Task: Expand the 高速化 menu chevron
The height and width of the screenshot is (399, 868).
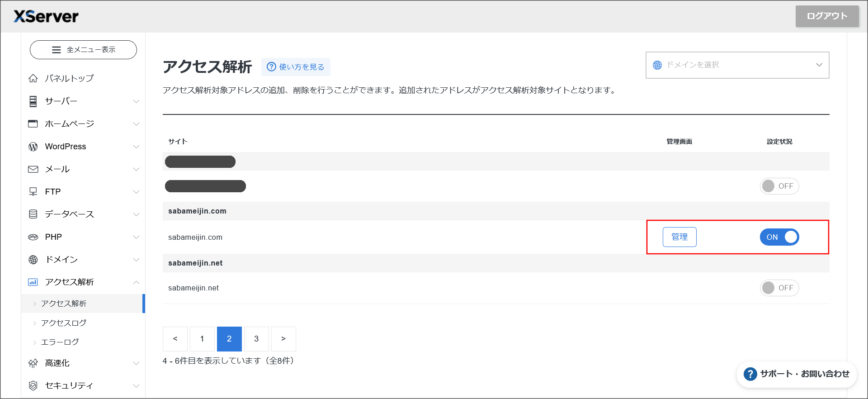Action: pyautogui.click(x=136, y=363)
